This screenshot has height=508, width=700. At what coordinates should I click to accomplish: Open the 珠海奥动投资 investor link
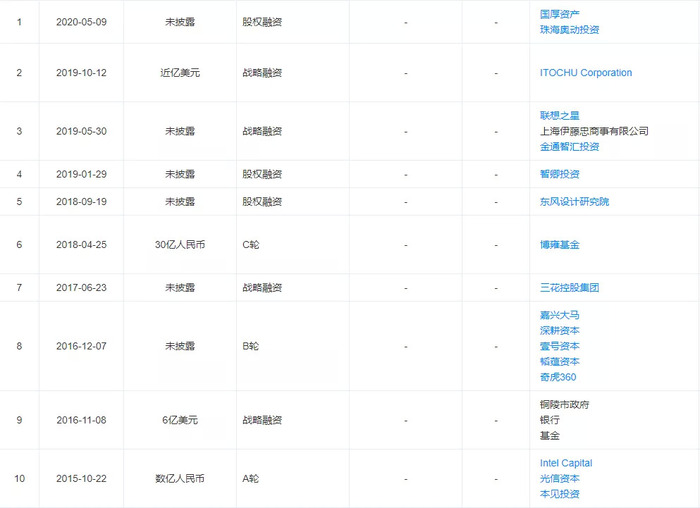click(x=569, y=30)
